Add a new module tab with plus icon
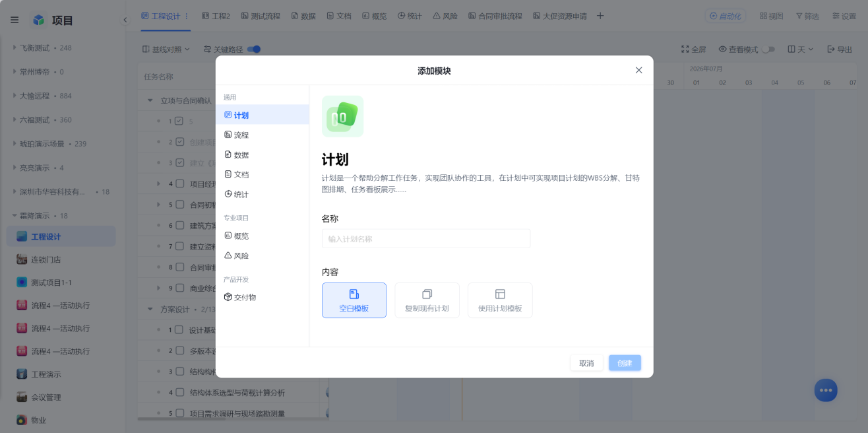 (600, 16)
